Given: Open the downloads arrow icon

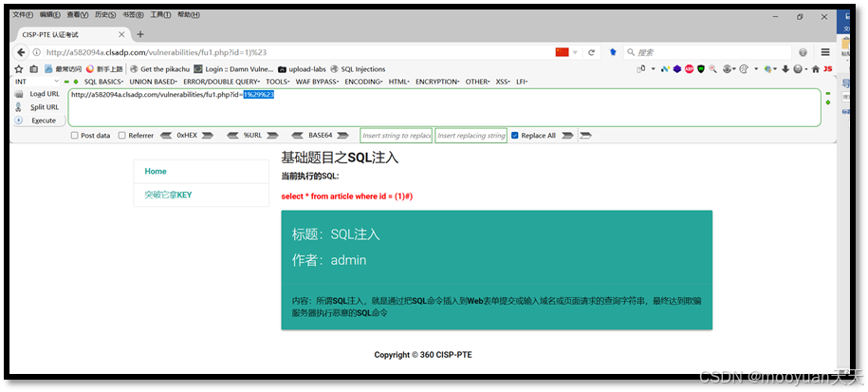Looking at the screenshot, I should coord(785,69).
